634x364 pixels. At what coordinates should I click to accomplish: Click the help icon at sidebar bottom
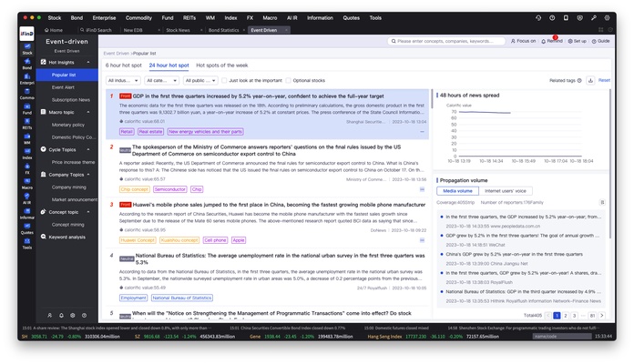pos(84,315)
